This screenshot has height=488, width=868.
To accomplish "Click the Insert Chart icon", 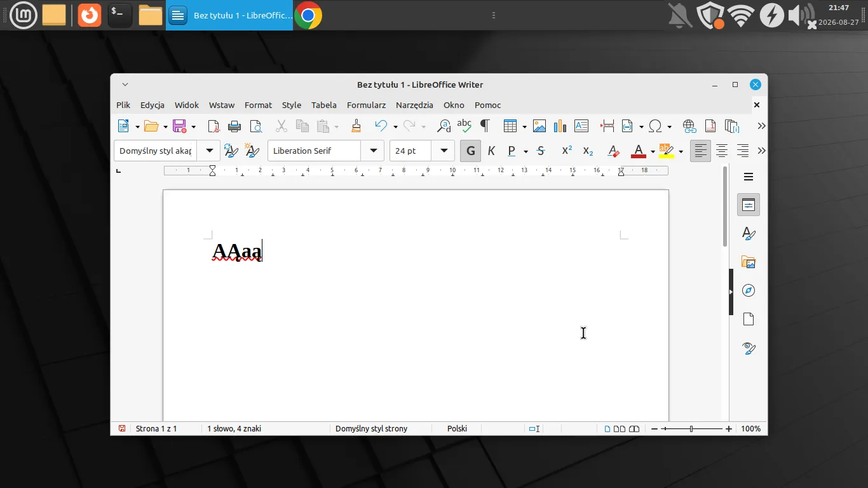I will pos(560,126).
